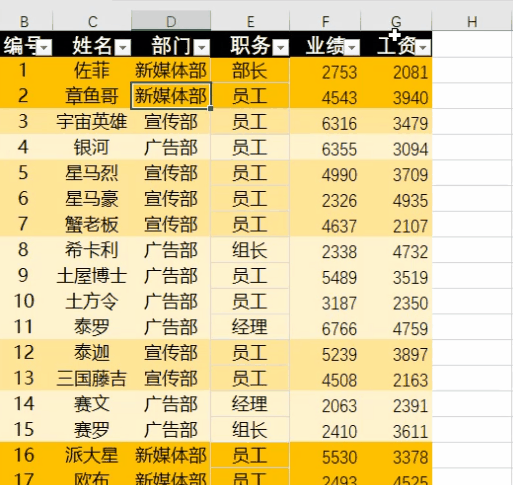This screenshot has width=513, height=485.
Task: Click 新媒体部 in 派大星's row
Action: coord(171,455)
